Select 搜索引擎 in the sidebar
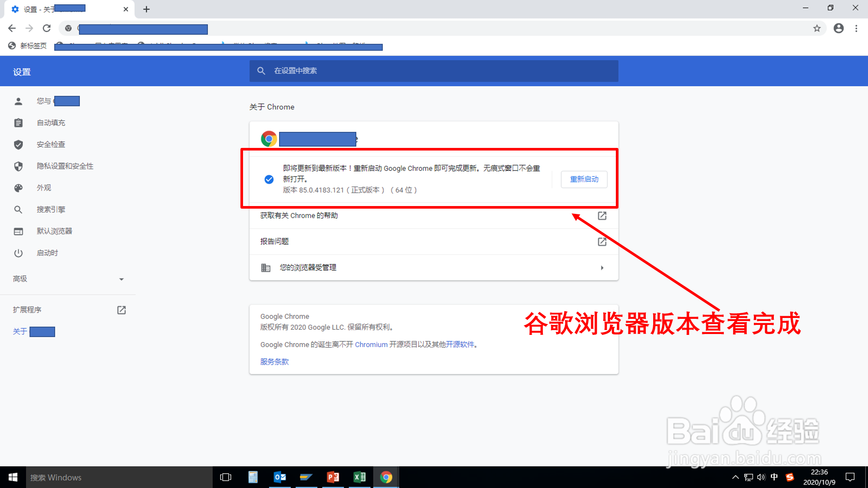 tap(51, 210)
